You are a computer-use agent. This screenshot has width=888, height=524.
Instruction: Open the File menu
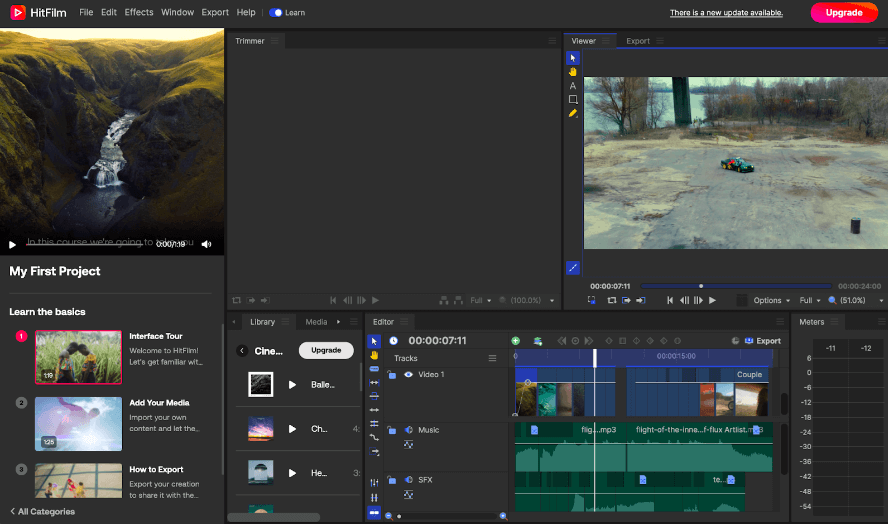coord(86,12)
